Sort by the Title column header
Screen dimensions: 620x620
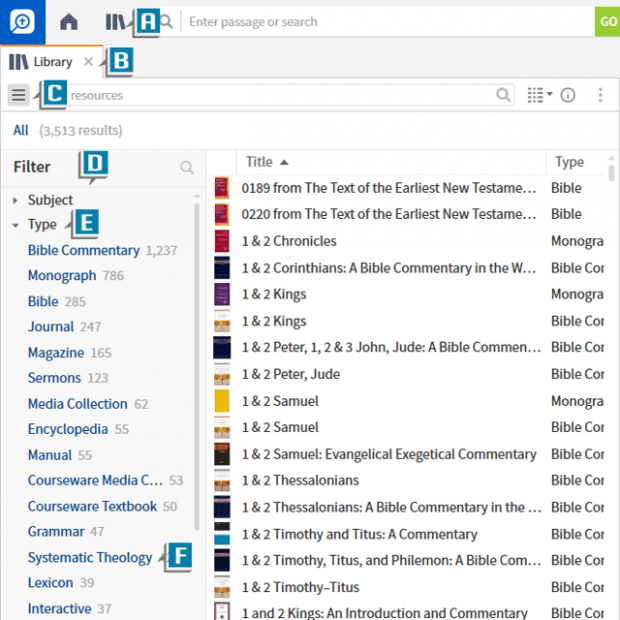point(260,162)
